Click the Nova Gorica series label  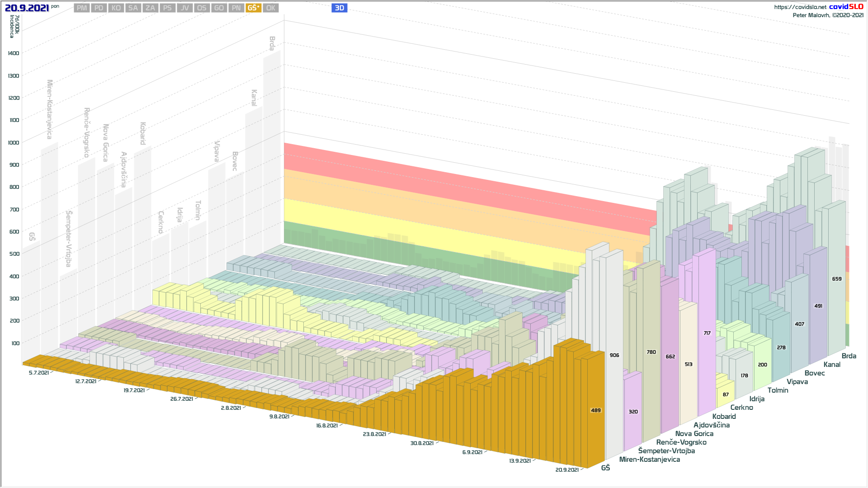pyautogui.click(x=694, y=434)
